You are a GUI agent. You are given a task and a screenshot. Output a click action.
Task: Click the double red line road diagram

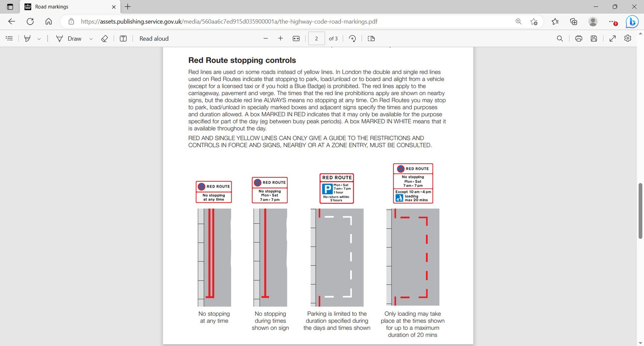coord(214,257)
